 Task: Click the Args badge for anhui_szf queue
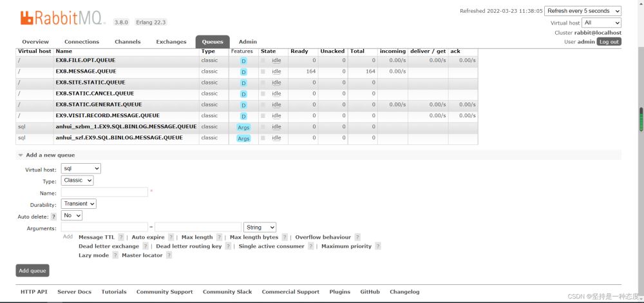pyautogui.click(x=243, y=138)
